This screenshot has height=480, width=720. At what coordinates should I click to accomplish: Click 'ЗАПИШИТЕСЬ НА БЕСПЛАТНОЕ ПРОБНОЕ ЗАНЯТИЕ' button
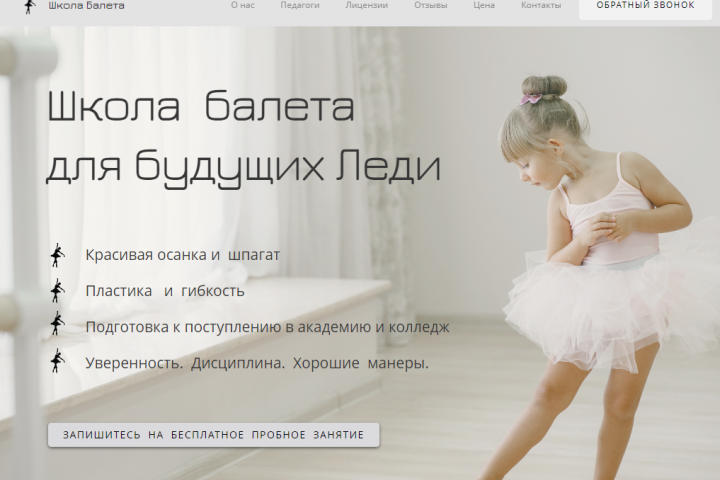214,435
